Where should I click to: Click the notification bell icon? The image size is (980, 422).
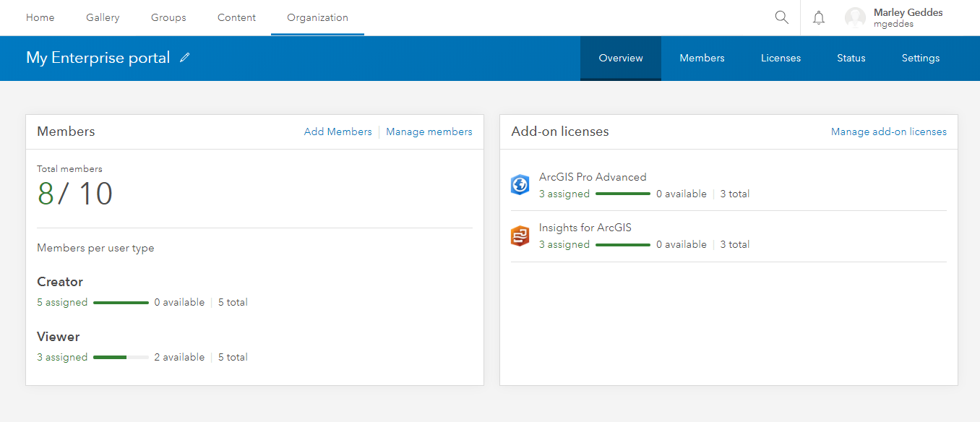coord(818,17)
